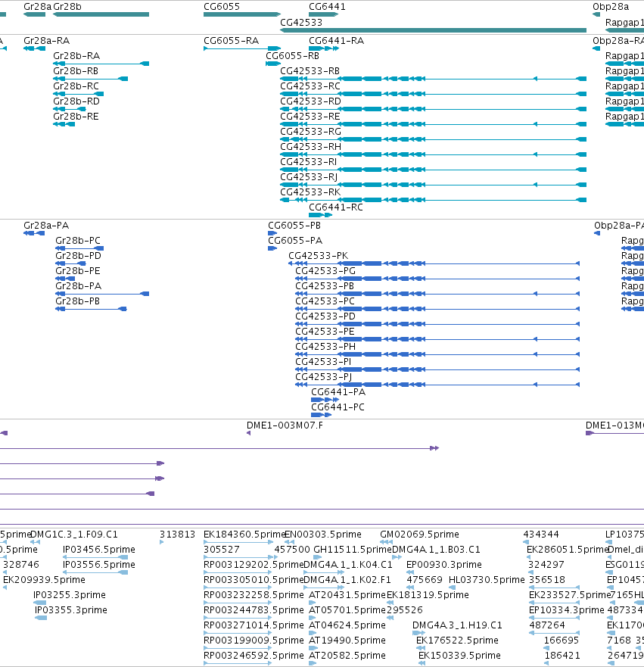The image size is (644, 667).
Task: Select the CG6441-RC transcript label
Action: (x=336, y=207)
